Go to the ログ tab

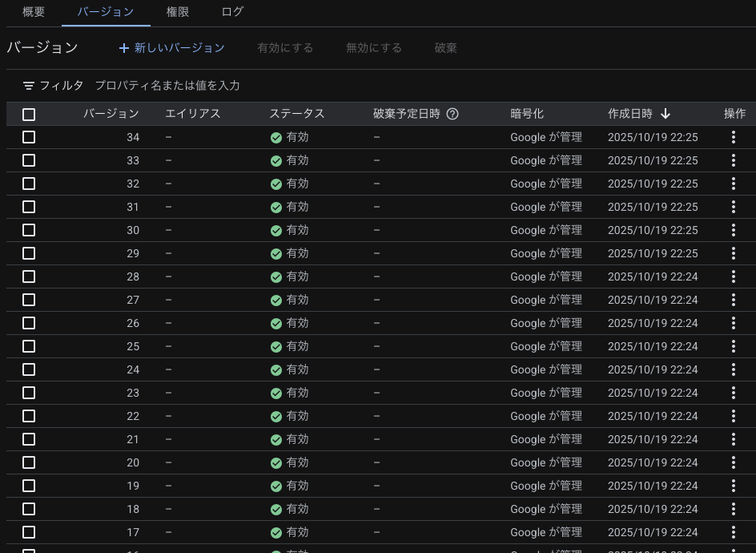(x=232, y=12)
